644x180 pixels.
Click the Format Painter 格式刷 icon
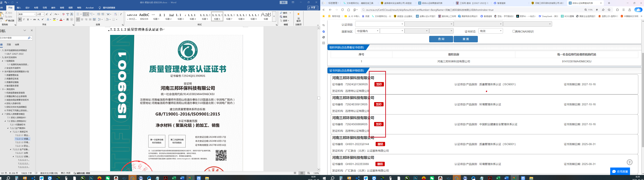point(10,20)
